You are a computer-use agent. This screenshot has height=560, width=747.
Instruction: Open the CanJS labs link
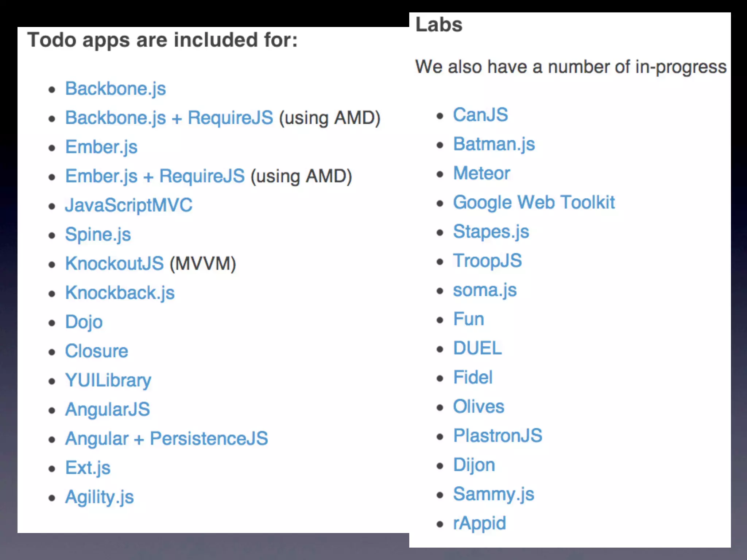pos(480,115)
